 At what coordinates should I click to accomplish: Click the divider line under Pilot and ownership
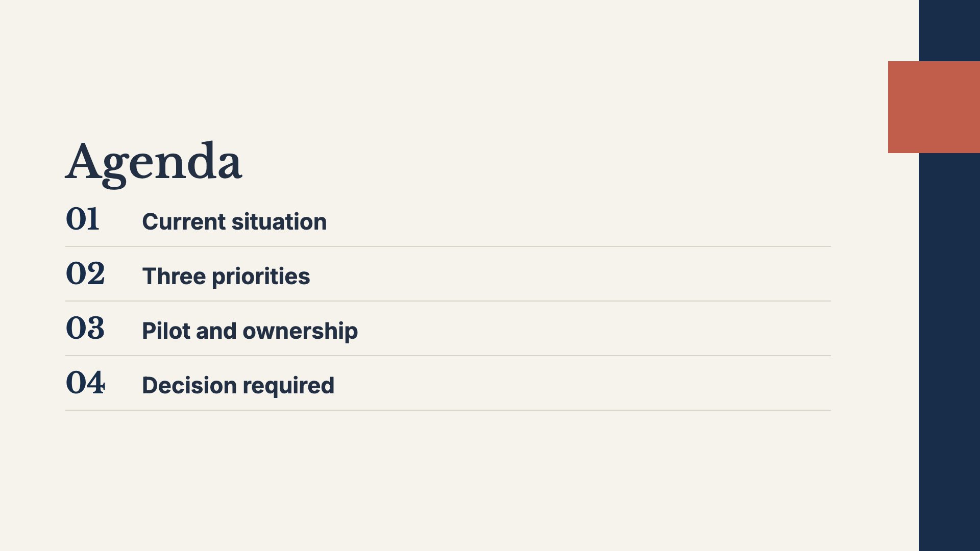(x=448, y=356)
